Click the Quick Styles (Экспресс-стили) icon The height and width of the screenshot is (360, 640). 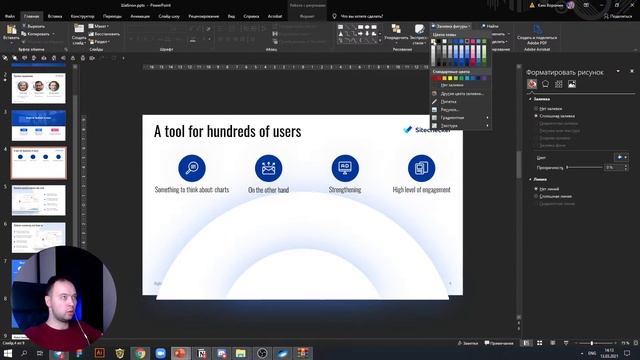(x=419, y=29)
